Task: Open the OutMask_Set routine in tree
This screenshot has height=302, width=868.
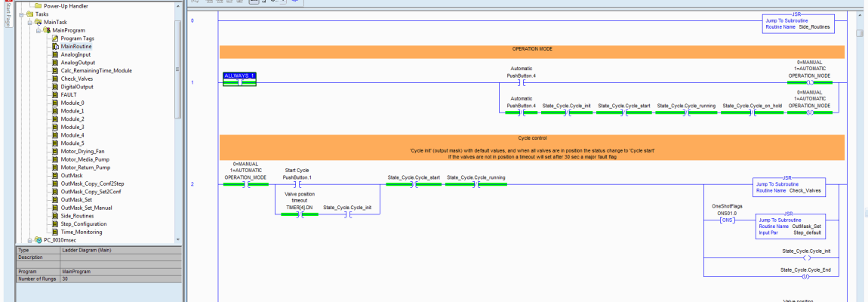Action: (76, 199)
